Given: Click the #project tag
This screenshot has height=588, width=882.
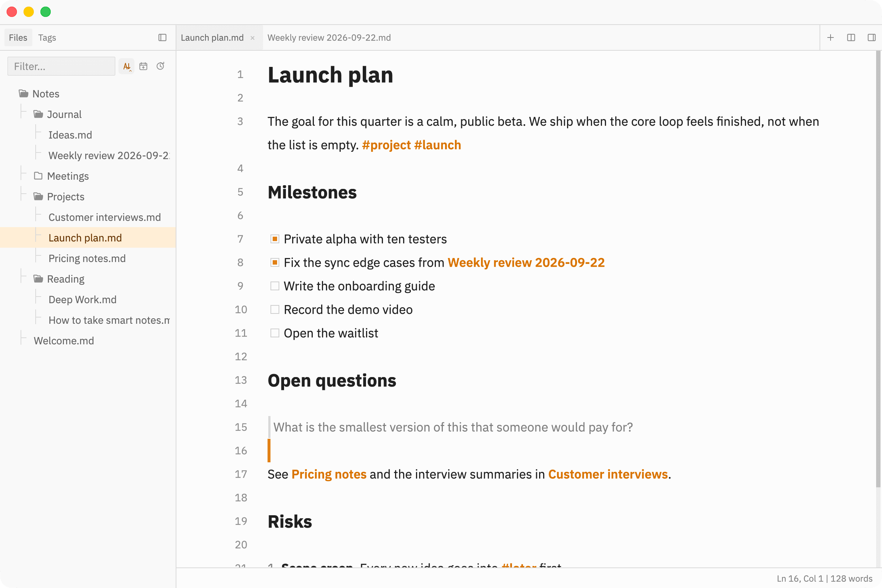Looking at the screenshot, I should point(386,145).
